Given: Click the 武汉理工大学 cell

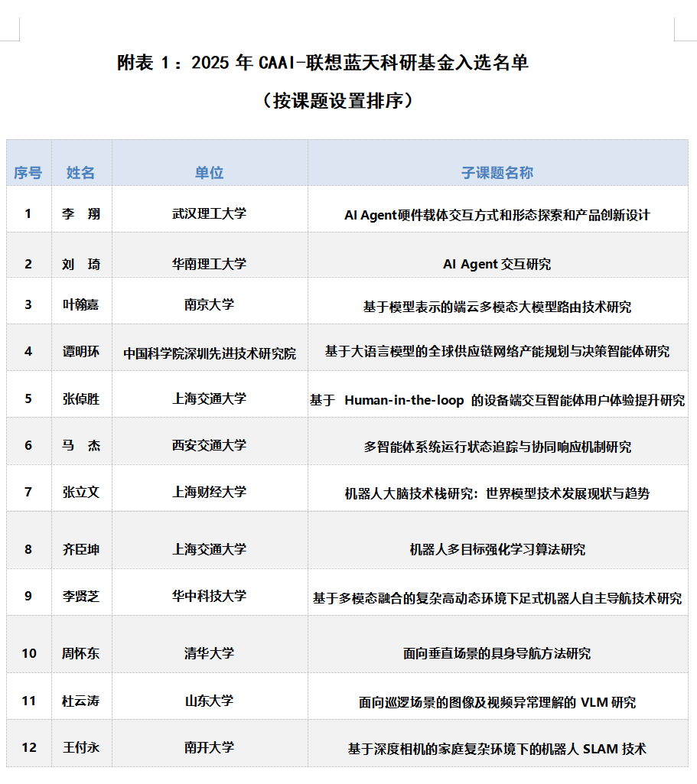Looking at the screenshot, I should 209,214.
